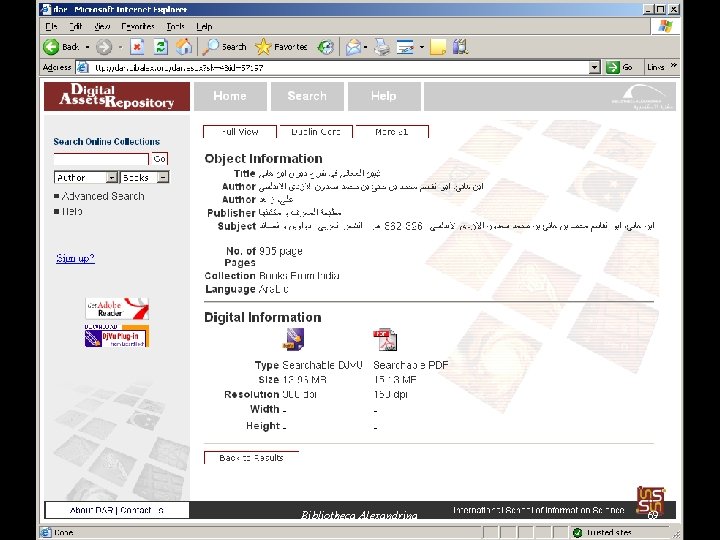Expand the Mail button dropdown arrow
The height and width of the screenshot is (540, 720).
click(366, 47)
